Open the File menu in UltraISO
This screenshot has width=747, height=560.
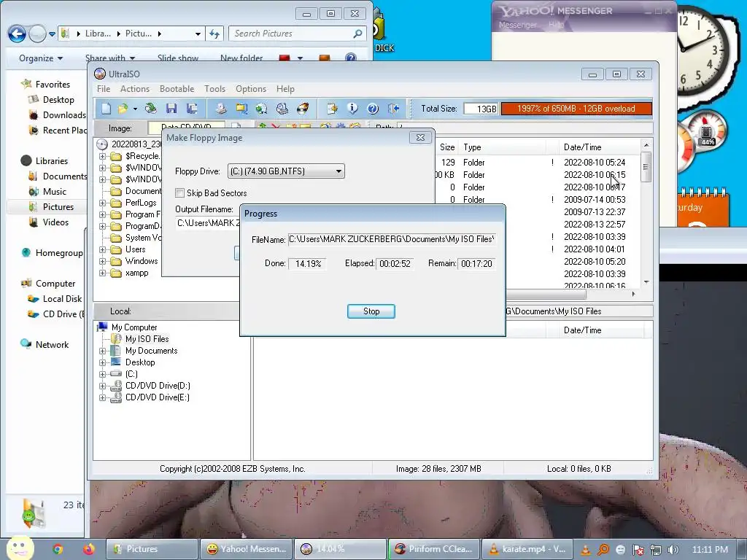pyautogui.click(x=104, y=89)
